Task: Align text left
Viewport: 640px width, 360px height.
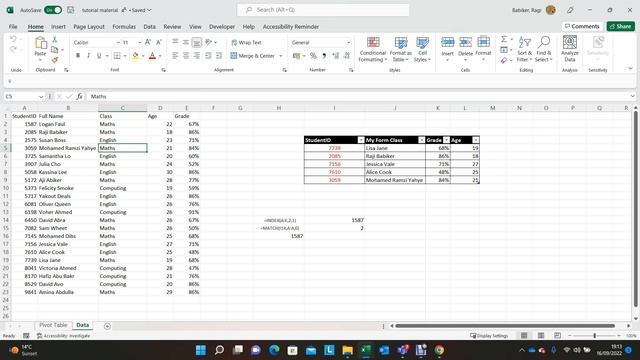Action: pyautogui.click(x=175, y=56)
